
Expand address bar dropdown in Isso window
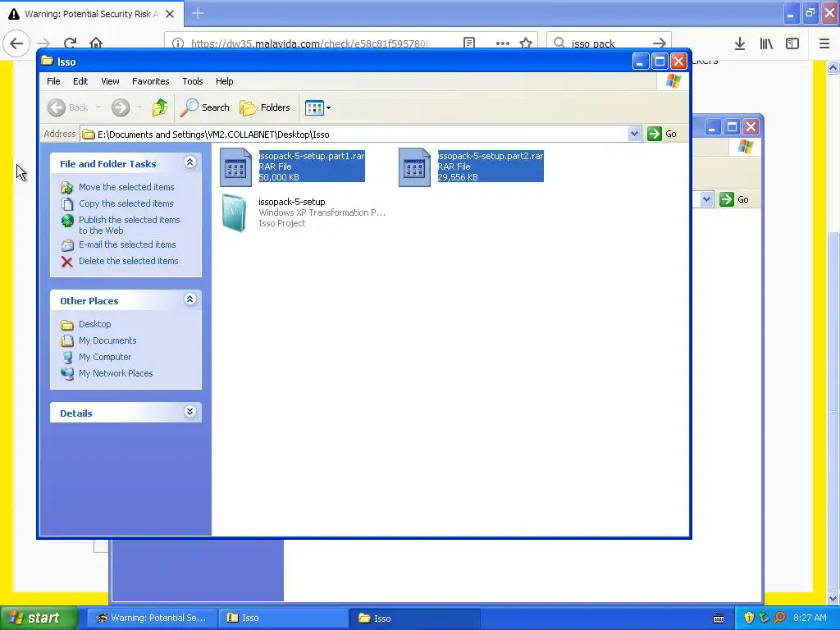tap(634, 134)
